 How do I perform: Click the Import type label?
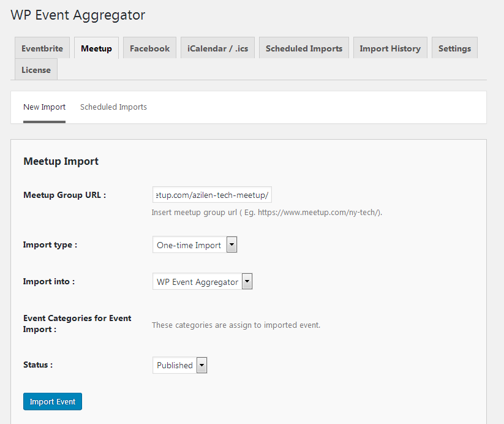tap(50, 245)
